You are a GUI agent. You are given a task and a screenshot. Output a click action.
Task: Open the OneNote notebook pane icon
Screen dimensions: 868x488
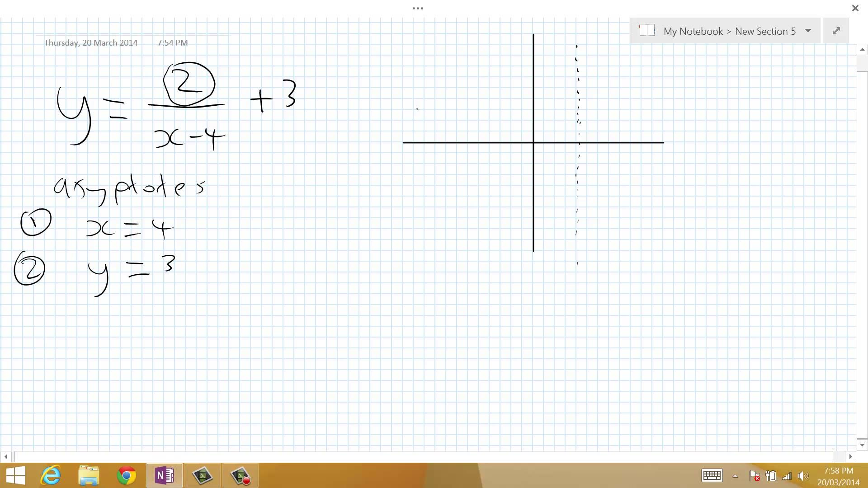647,31
